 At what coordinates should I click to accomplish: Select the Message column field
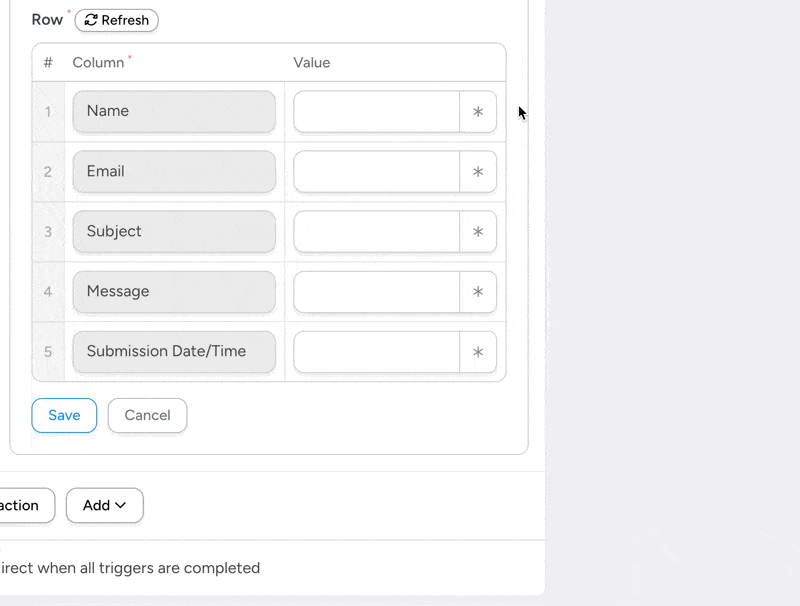click(x=173, y=291)
